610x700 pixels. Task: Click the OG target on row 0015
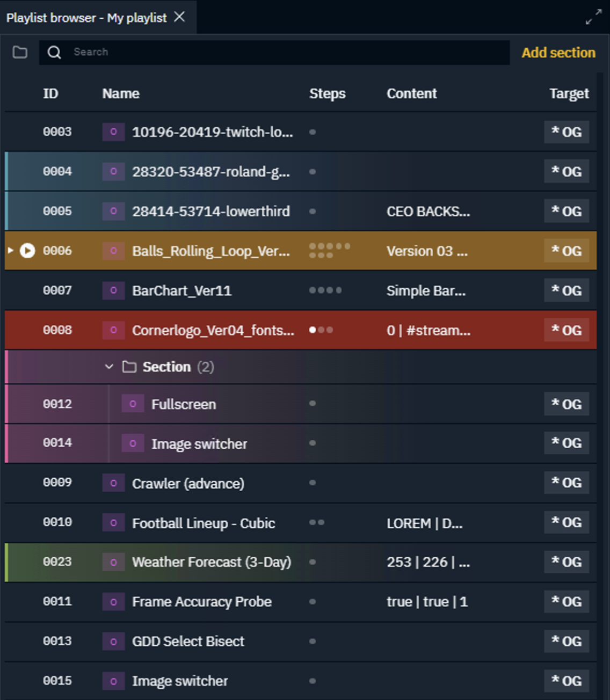coord(567,681)
